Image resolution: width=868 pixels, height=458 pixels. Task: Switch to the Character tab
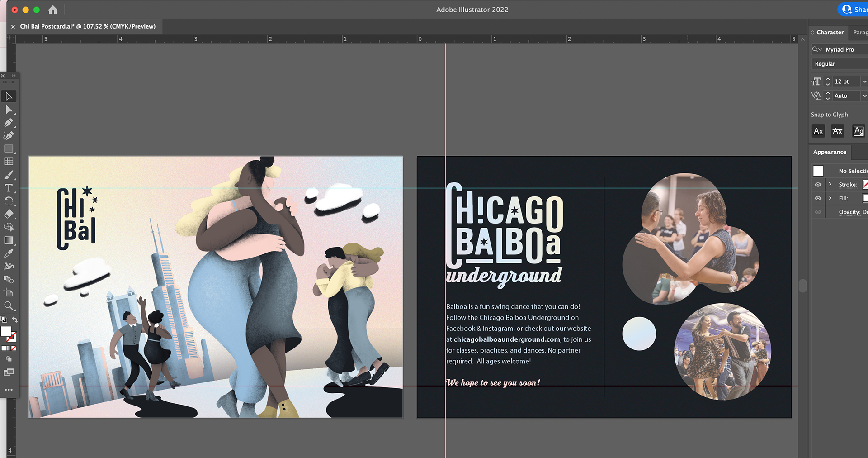[830, 33]
